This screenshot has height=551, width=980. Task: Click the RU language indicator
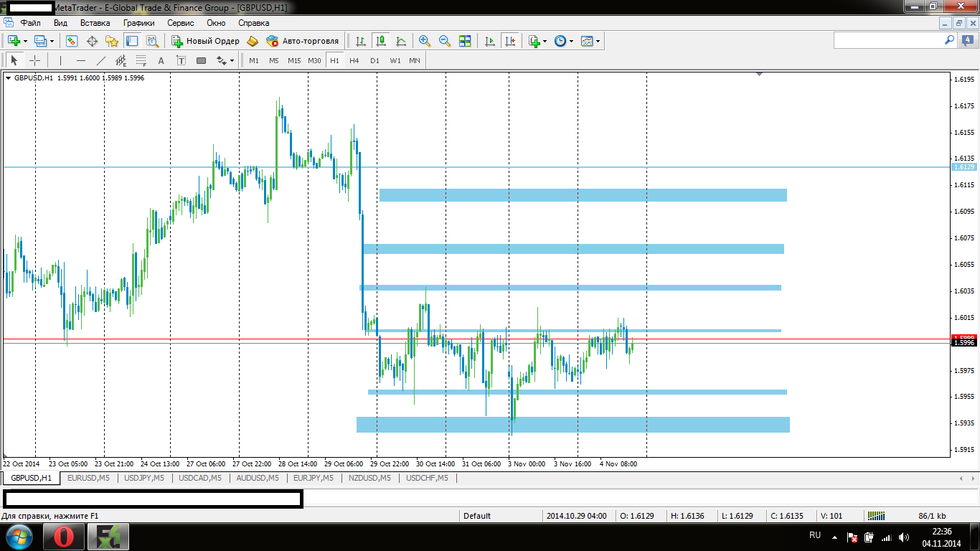point(815,535)
